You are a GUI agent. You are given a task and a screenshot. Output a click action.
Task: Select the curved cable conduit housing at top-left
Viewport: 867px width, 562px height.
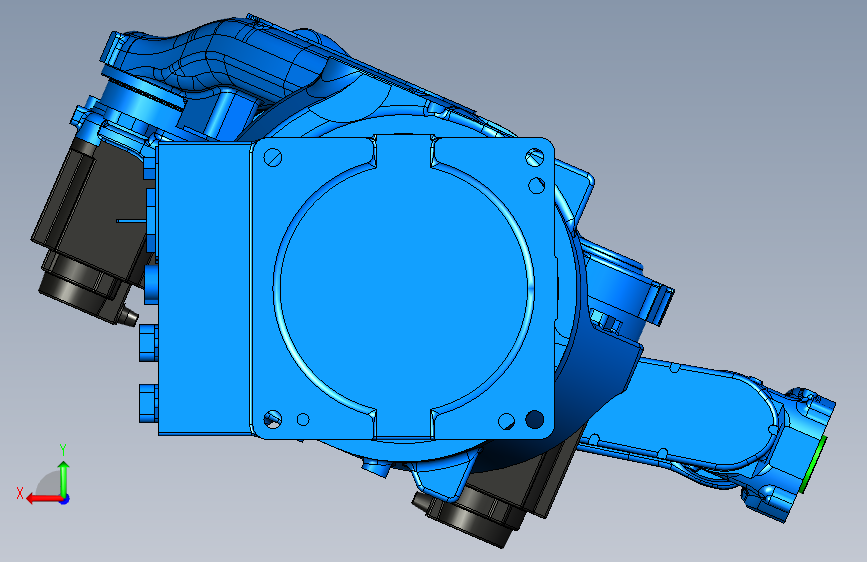[x=221, y=55]
